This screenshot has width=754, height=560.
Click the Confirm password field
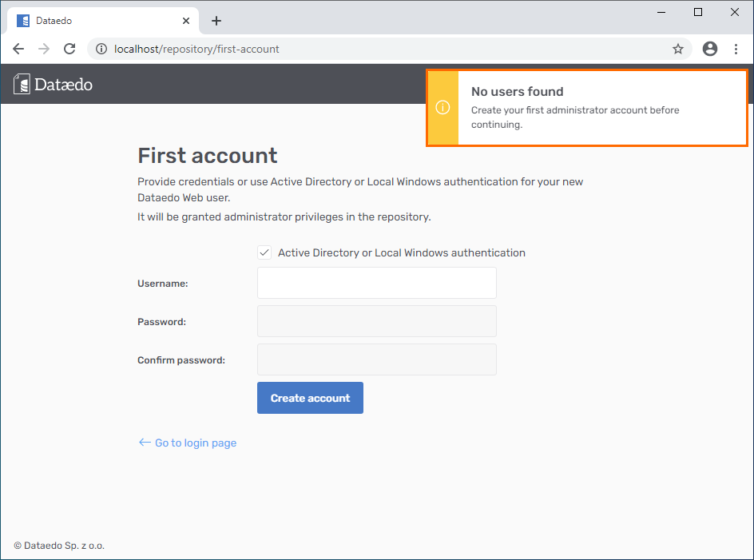(376, 359)
